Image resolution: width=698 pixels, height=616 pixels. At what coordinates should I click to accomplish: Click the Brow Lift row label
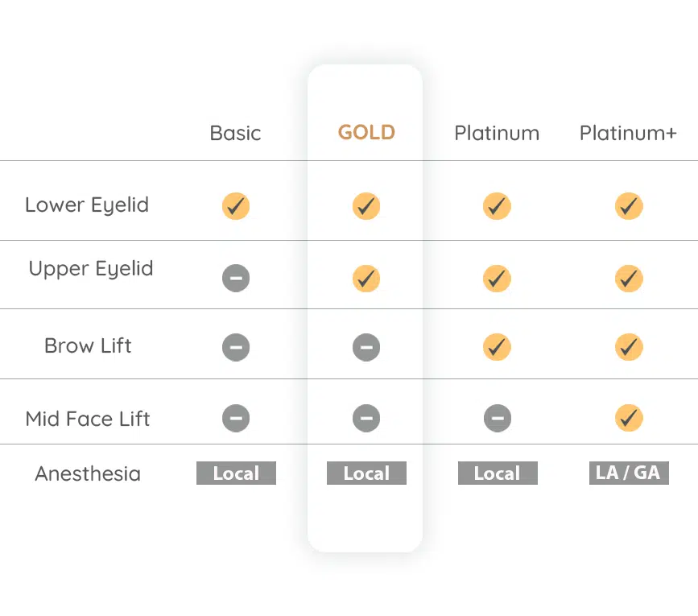[88, 346]
